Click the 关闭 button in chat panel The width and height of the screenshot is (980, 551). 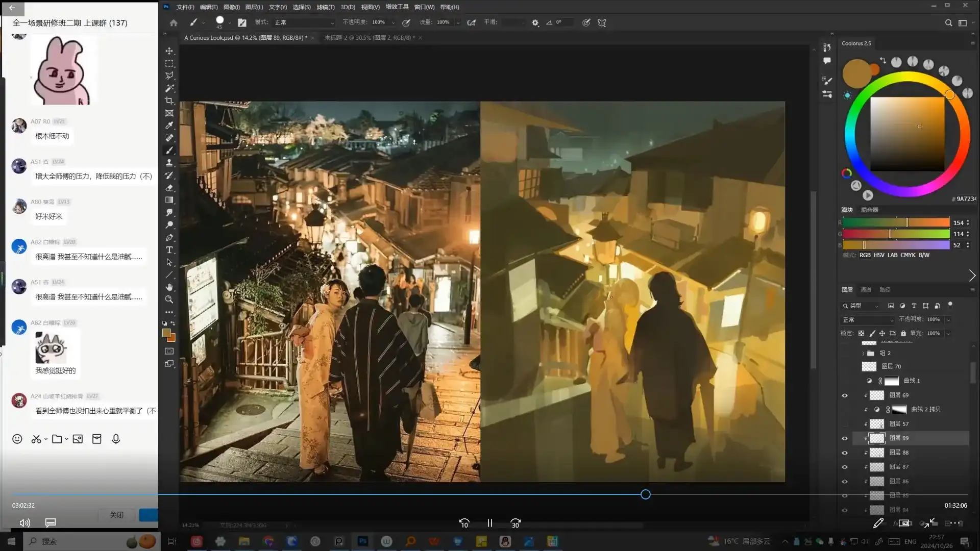116,515
